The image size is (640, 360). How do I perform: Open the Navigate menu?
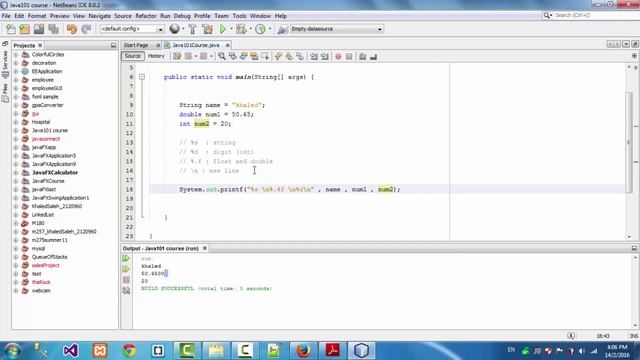(100, 16)
